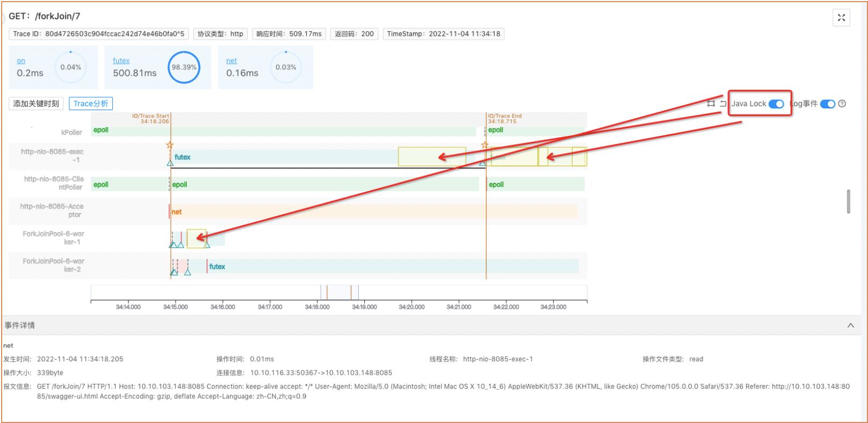
Task: Click the vertical scrollbar on the right
Action: [848, 201]
